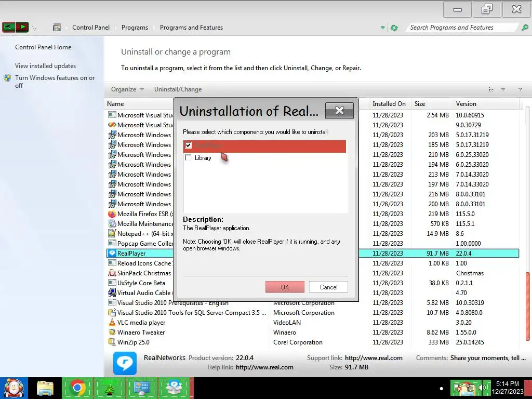Select the SkinPack Christmas icon

(112, 273)
